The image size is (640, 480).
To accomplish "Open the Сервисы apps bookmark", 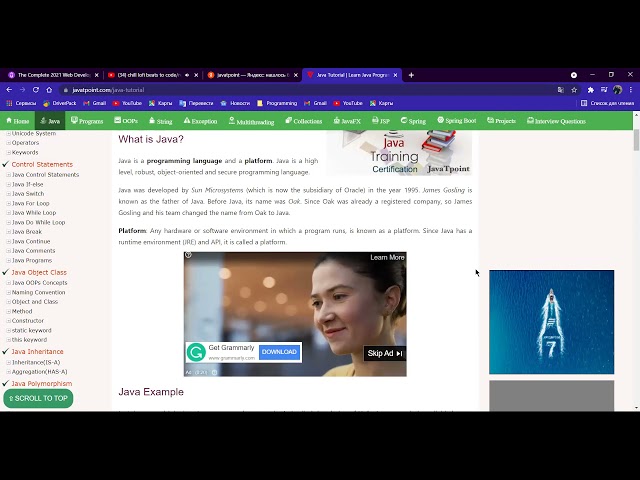I will click(21, 103).
